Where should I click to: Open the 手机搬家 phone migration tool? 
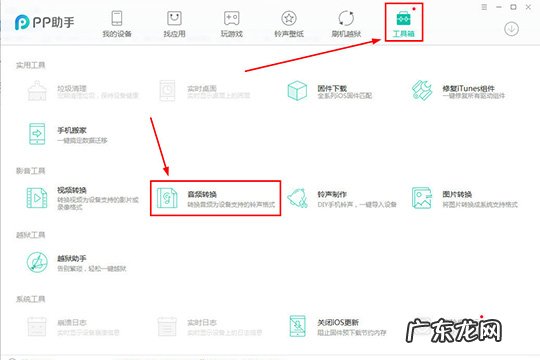[x=68, y=134]
